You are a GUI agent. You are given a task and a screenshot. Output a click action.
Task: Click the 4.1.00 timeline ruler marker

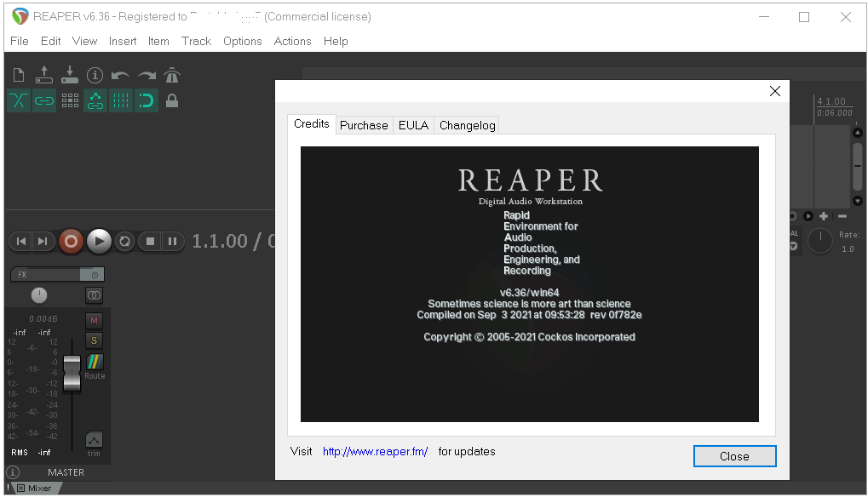coord(831,102)
